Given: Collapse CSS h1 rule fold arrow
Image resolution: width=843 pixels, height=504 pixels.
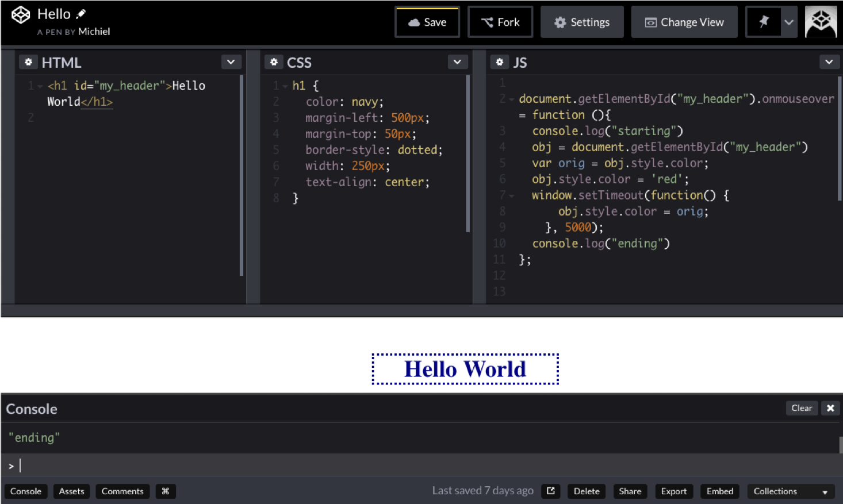Looking at the screenshot, I should coord(285,86).
